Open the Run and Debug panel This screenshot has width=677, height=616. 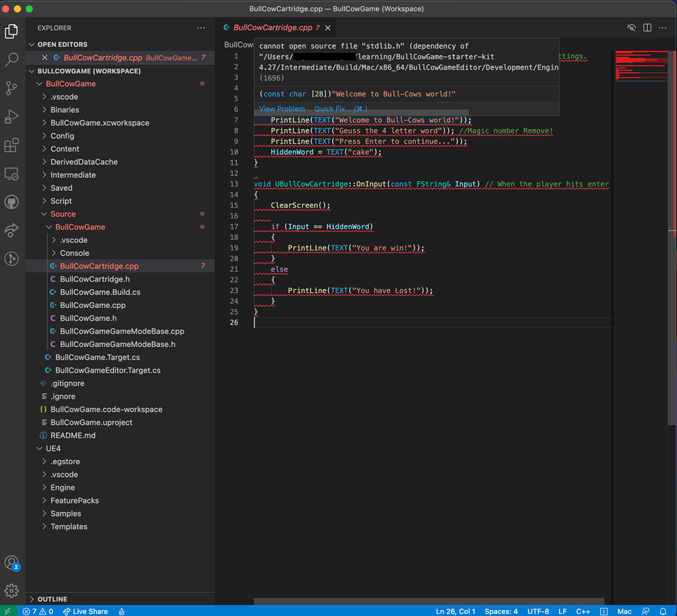click(11, 116)
